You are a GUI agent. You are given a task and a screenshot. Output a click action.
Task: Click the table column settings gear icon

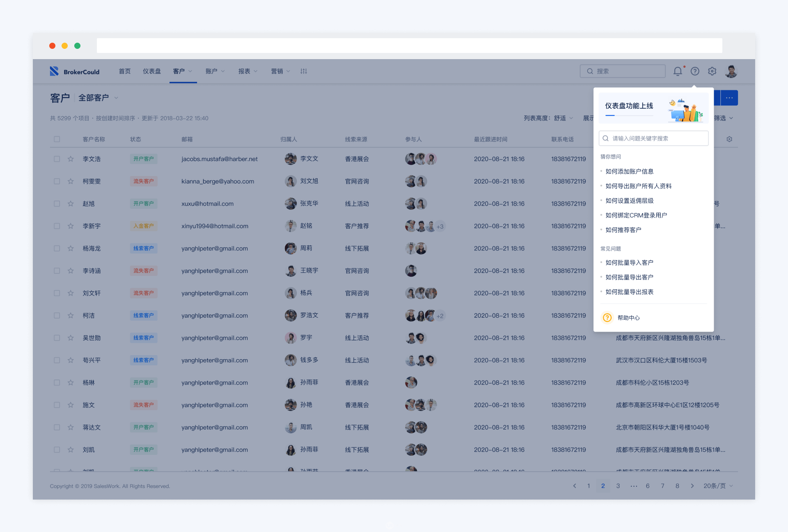(729, 139)
